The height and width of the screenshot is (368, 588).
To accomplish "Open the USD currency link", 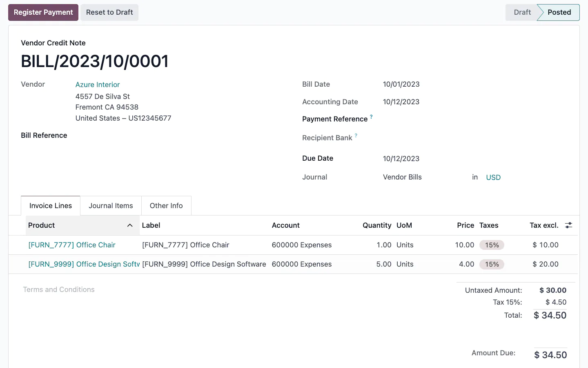I will click(x=493, y=177).
